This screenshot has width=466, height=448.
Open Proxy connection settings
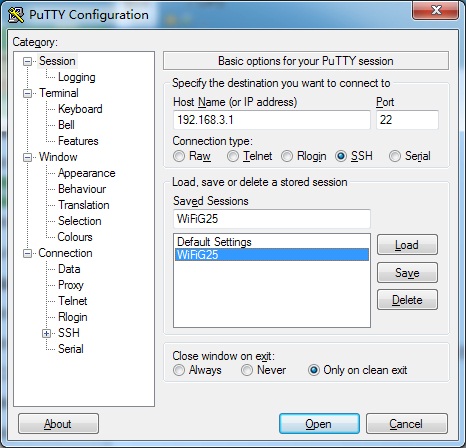point(71,285)
